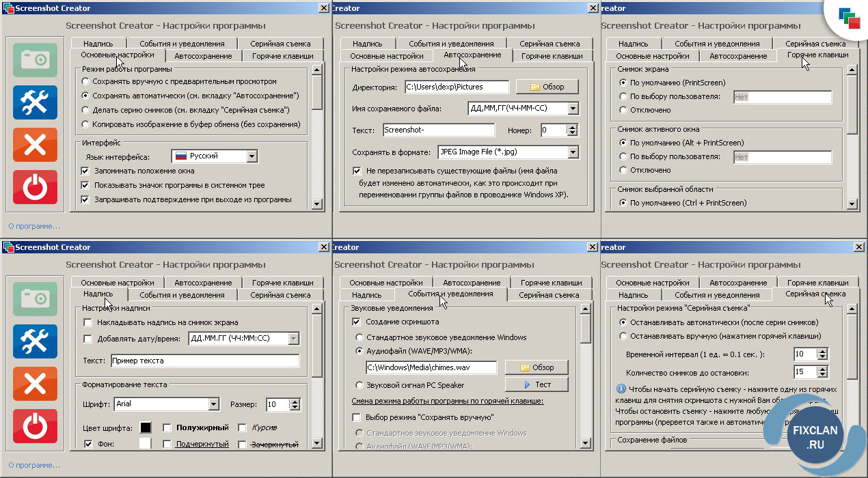Screen dimensions: 868x478
Task: Click folder icon on Обзор next to chimes.wav
Action: point(525,367)
